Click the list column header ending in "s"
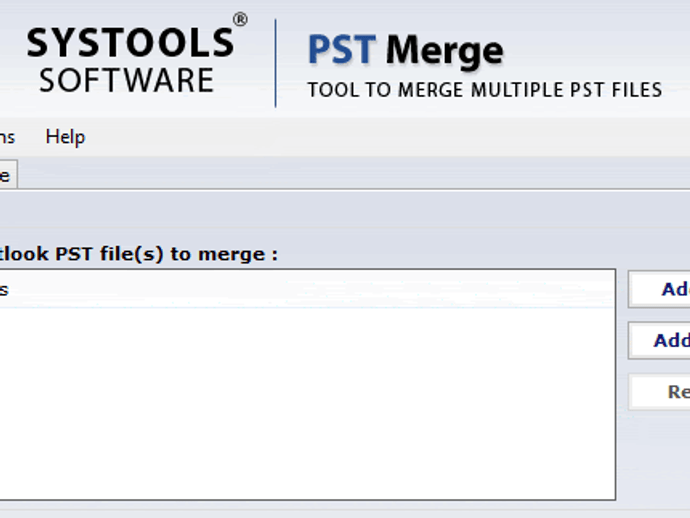690x518 pixels. click(x=307, y=289)
